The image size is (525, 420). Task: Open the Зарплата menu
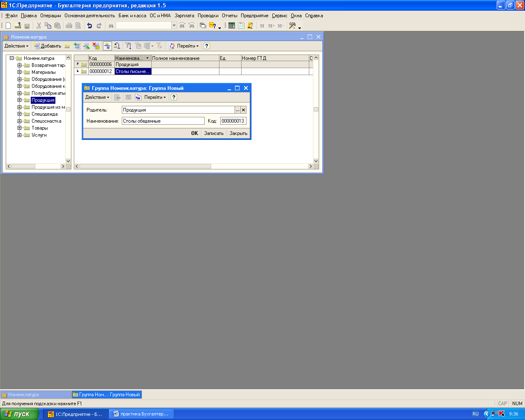pyautogui.click(x=185, y=16)
